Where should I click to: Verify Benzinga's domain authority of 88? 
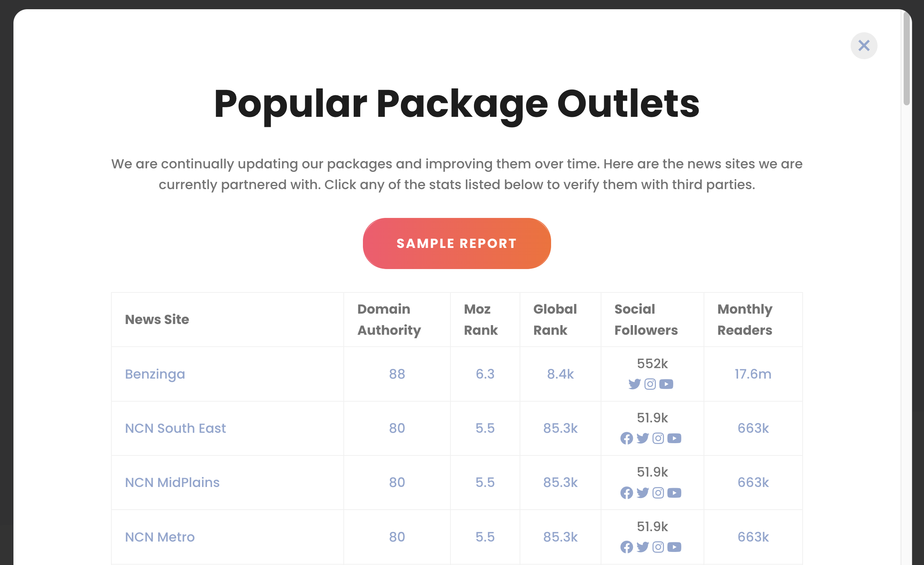397,374
